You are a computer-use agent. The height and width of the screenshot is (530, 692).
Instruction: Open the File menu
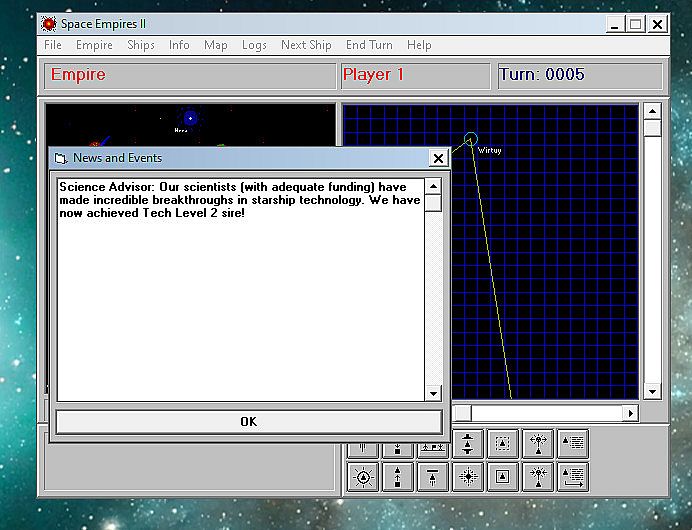(x=52, y=45)
